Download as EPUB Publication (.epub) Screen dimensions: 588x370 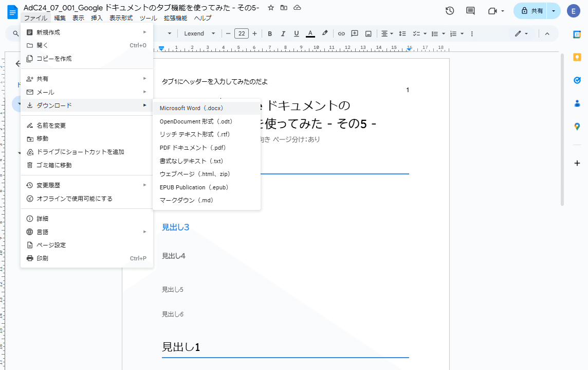click(x=207, y=187)
